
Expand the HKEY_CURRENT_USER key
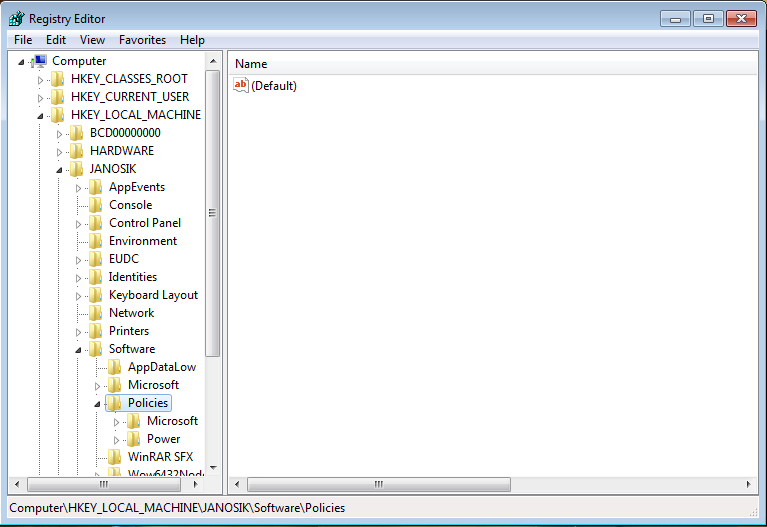point(41,98)
